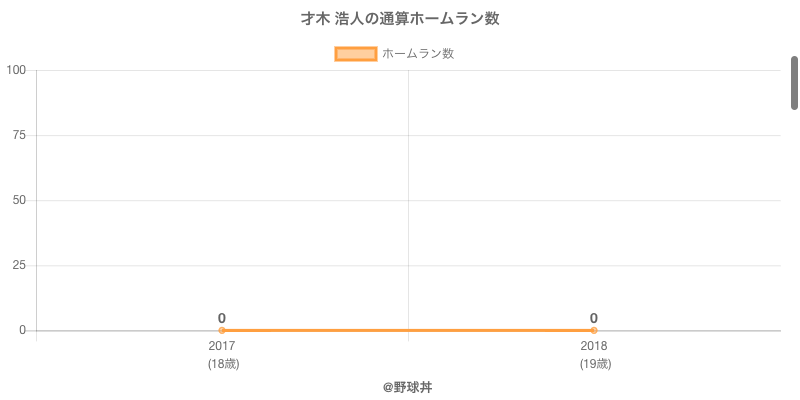Screen dimensions: 800x400
Task: Click the center vertical gridline at 50
Action: click(x=408, y=200)
